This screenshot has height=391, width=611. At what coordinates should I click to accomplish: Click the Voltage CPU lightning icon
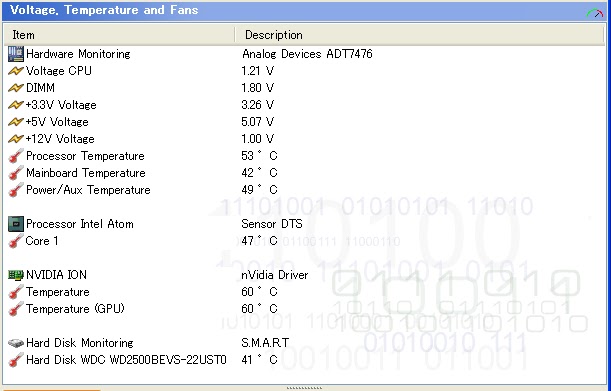point(16,71)
